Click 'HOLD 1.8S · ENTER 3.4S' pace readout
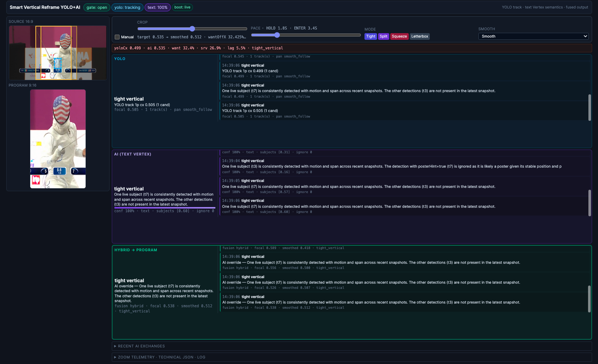Screen dimensions: 598x364 (x=291, y=28)
